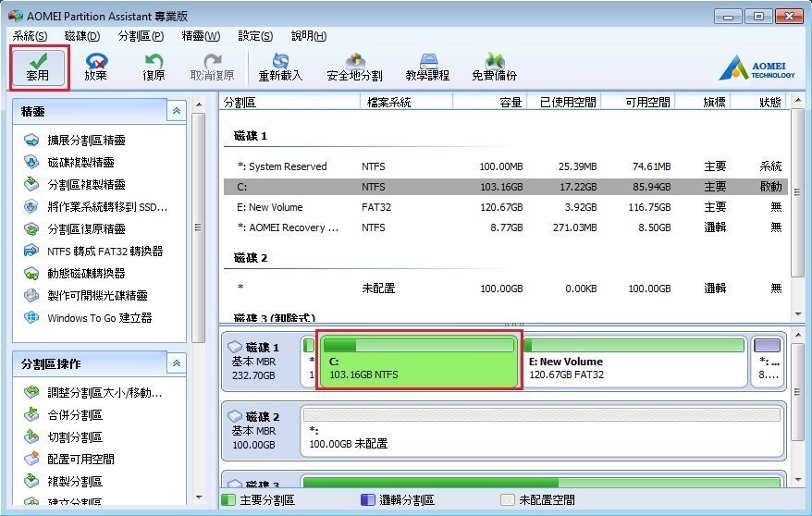Open the 磁碟(D) menu
Viewport: 812px width, 516px height.
(x=82, y=36)
